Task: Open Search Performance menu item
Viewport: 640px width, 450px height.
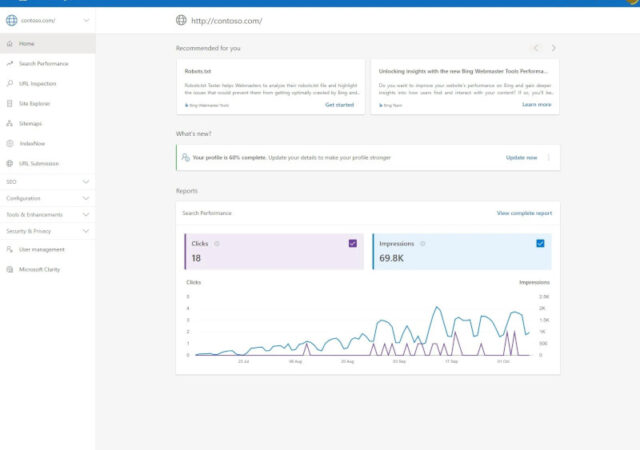Action: pos(48,64)
